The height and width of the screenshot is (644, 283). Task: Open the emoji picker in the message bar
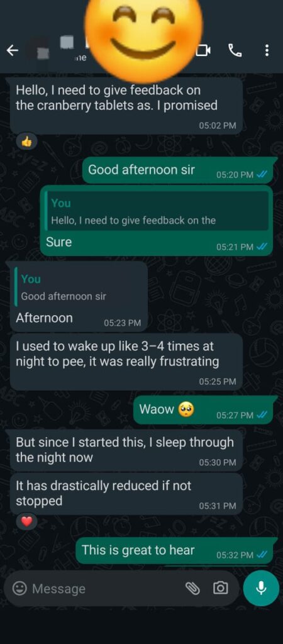pos(19,589)
